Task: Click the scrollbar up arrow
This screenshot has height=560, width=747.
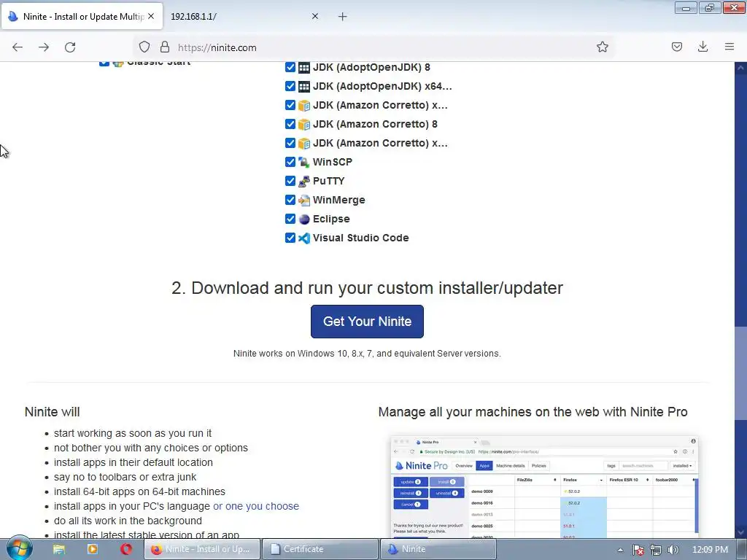Action: pyautogui.click(x=740, y=68)
